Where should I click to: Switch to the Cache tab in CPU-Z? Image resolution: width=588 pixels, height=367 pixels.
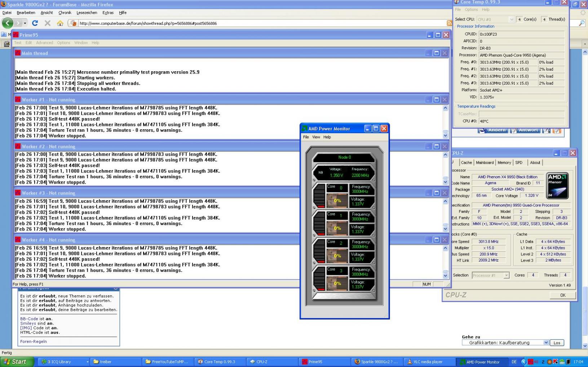coord(466,162)
